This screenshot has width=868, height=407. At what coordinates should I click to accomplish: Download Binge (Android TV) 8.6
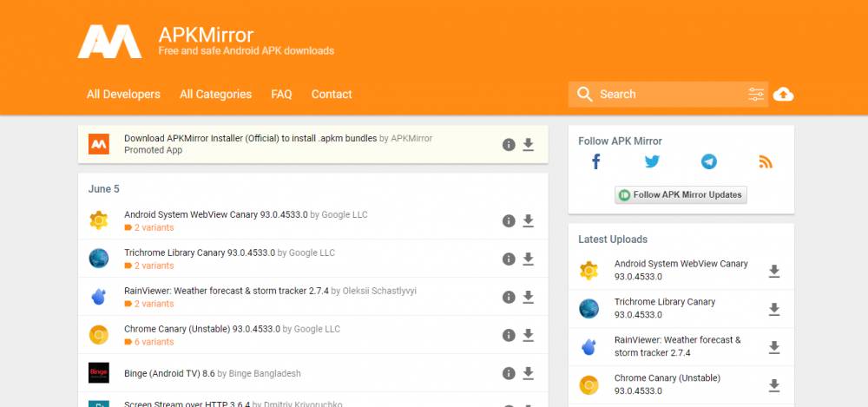(x=528, y=373)
